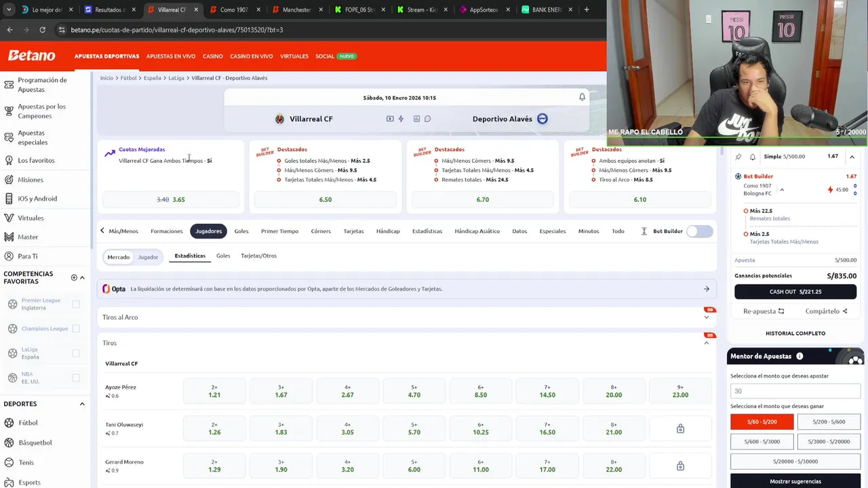
Task: Click the Deportivo Alavés crest
Action: (x=542, y=119)
